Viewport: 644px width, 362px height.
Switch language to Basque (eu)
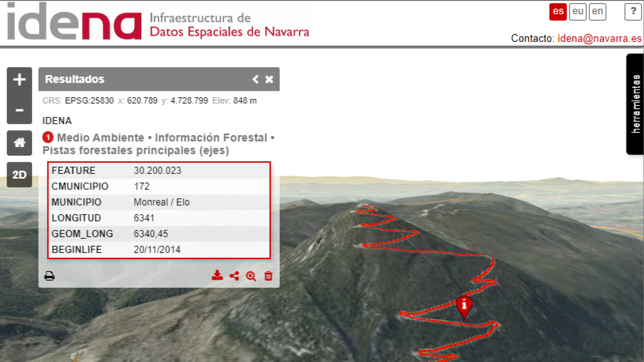578,12
